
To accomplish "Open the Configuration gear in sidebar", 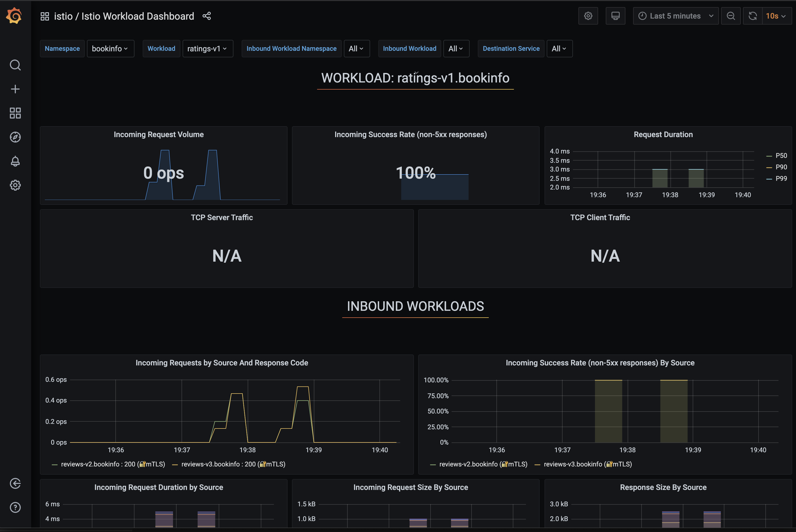I will click(15, 185).
